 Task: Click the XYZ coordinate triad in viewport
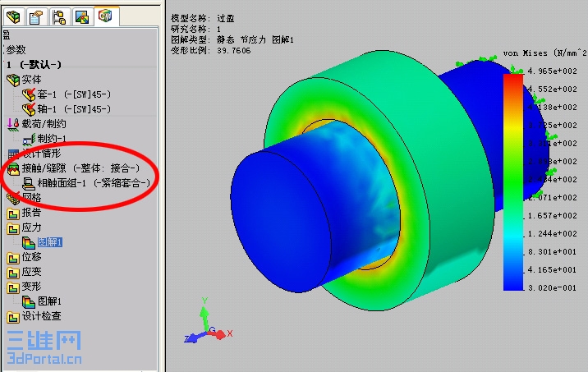pyautogui.click(x=209, y=320)
